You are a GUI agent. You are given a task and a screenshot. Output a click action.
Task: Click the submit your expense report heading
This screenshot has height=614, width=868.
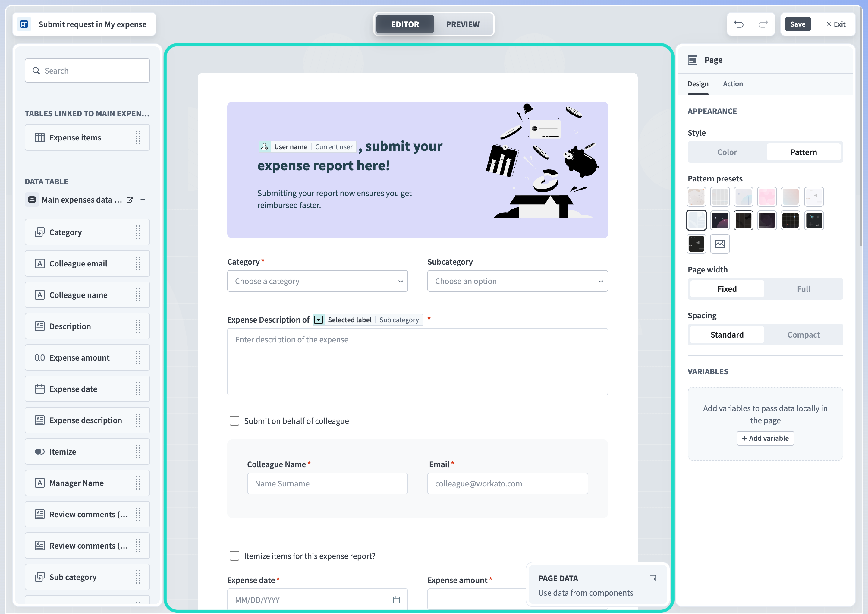[x=350, y=156]
